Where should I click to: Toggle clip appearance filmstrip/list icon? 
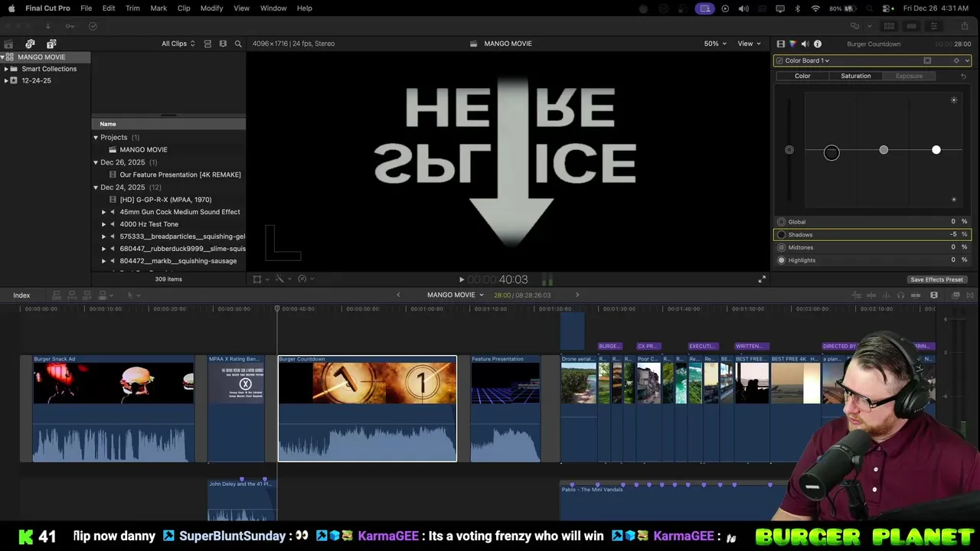click(207, 44)
